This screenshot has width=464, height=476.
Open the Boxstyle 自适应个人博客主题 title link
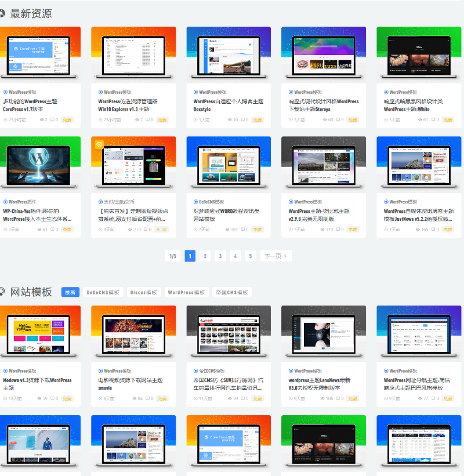tap(228, 105)
